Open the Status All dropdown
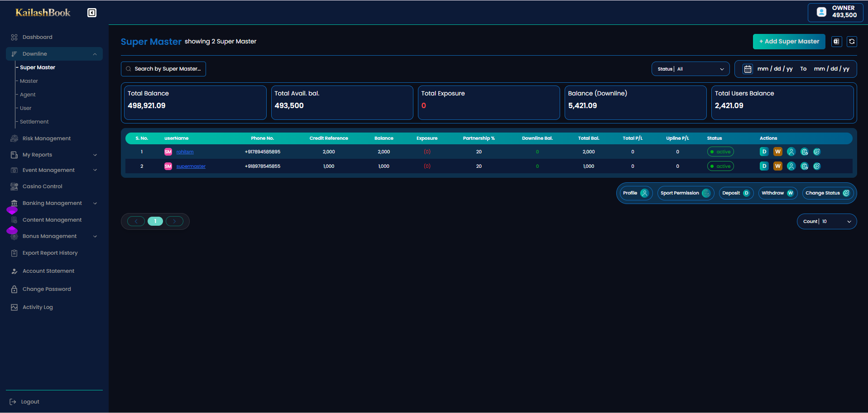This screenshot has height=413, width=868. point(691,69)
